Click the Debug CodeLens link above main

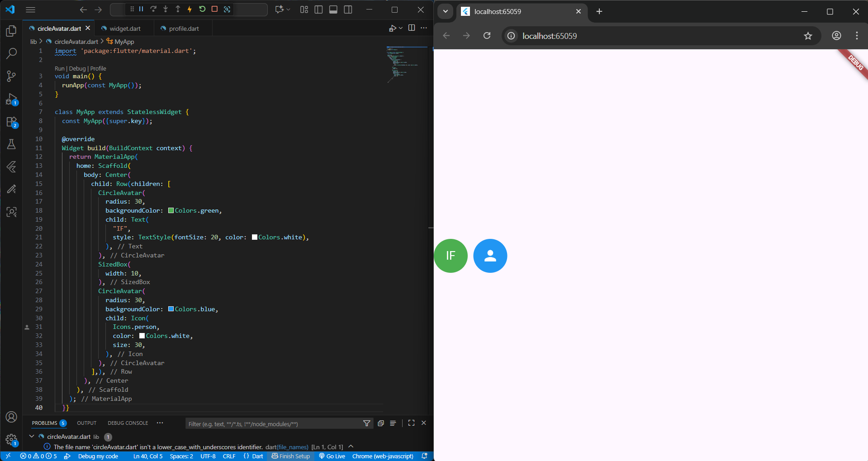[x=77, y=68]
